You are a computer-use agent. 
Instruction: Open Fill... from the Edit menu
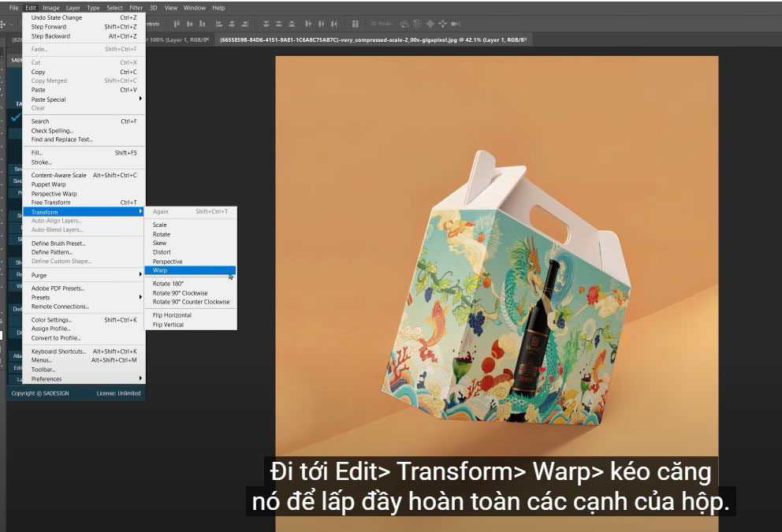click(84, 153)
